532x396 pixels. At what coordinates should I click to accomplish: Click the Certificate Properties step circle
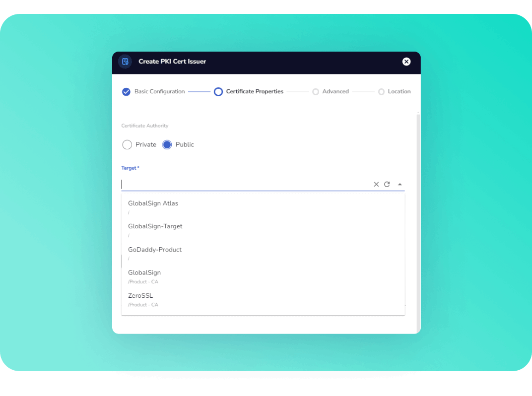pyautogui.click(x=218, y=92)
